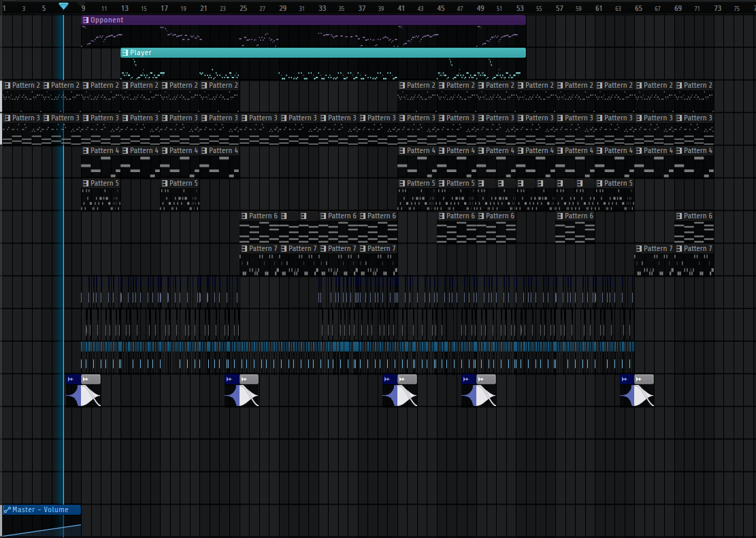Click the menu icon of Pattern 5 at bar 17
This screenshot has height=538, width=756.
[x=165, y=183]
